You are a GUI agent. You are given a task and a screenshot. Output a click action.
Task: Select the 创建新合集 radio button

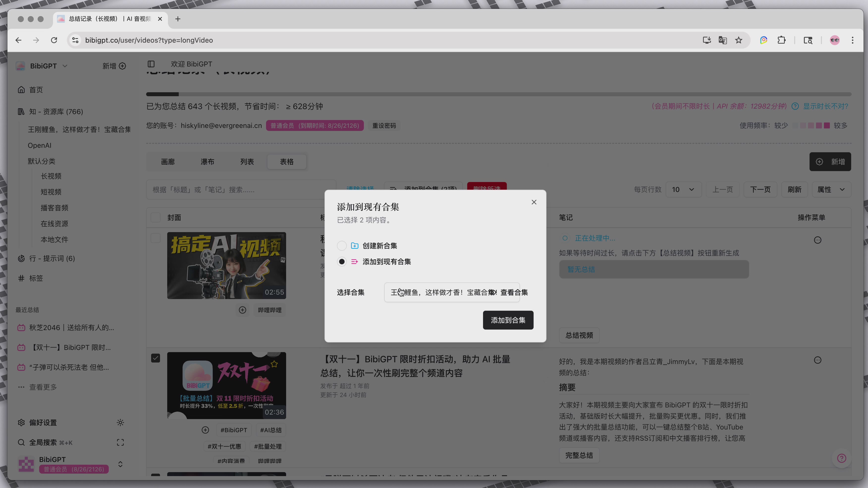[341, 245]
